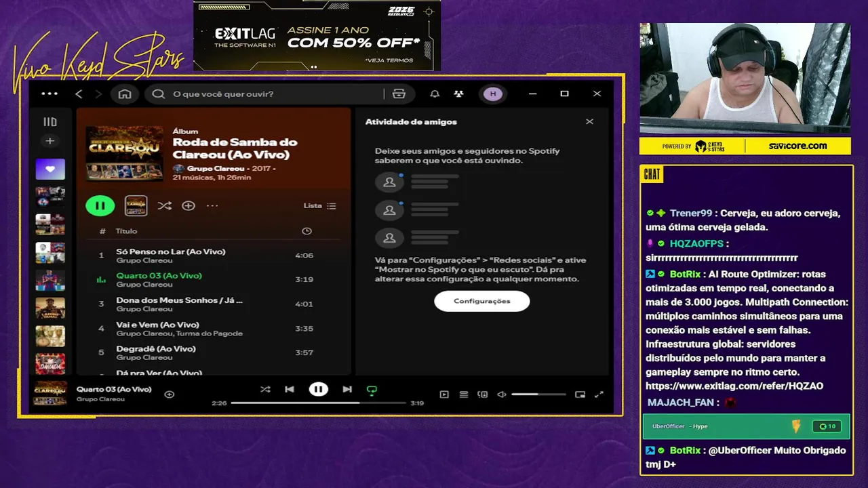The width and height of the screenshot is (868, 488).
Task: Pause playback in the player bar
Action: (x=318, y=389)
